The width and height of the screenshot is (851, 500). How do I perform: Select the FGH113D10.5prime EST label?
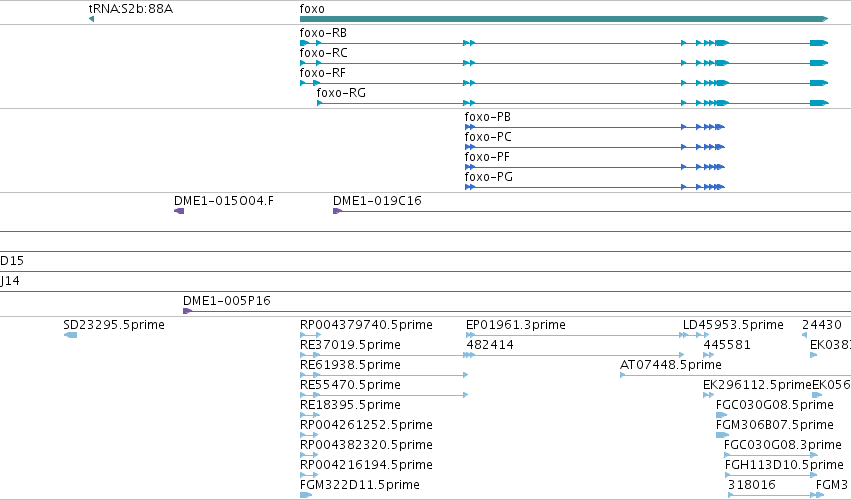[784, 465]
